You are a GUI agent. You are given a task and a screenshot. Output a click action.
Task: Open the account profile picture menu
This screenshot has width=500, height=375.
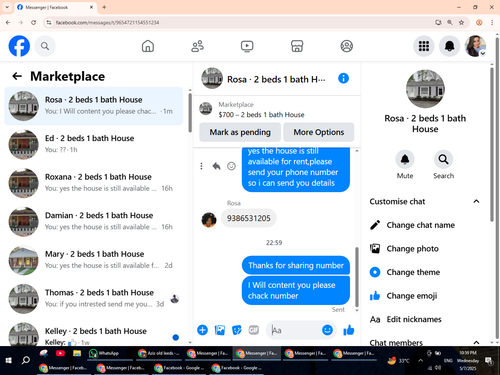pos(475,46)
